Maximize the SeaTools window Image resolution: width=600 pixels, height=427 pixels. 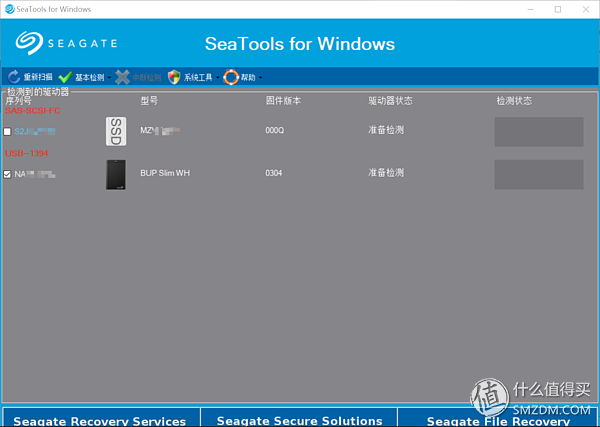coord(558,9)
